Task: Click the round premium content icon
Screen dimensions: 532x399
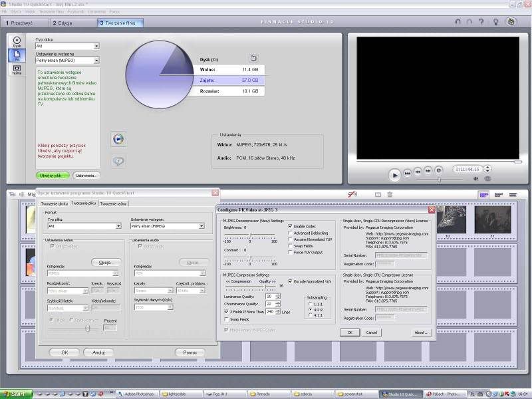Action: coord(511,22)
